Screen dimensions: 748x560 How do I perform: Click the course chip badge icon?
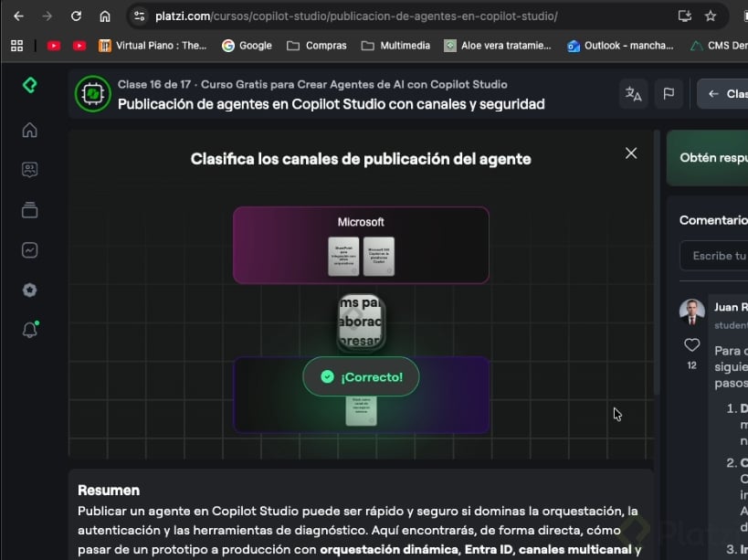(93, 93)
